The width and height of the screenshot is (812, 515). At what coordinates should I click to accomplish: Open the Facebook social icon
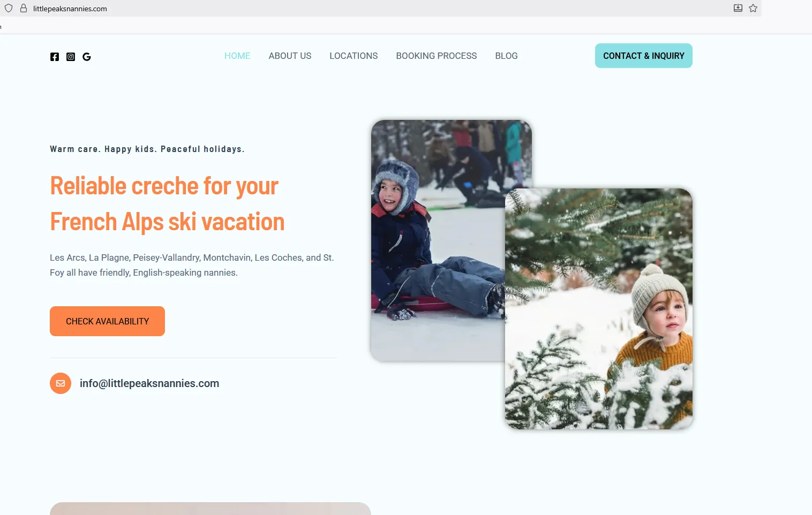pos(55,57)
